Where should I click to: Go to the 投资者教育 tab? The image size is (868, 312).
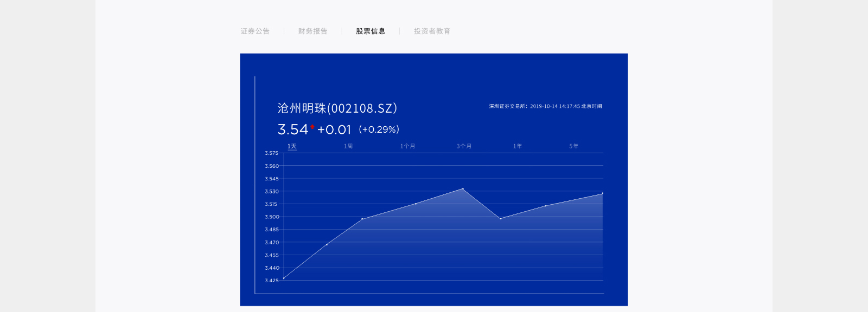tap(432, 31)
